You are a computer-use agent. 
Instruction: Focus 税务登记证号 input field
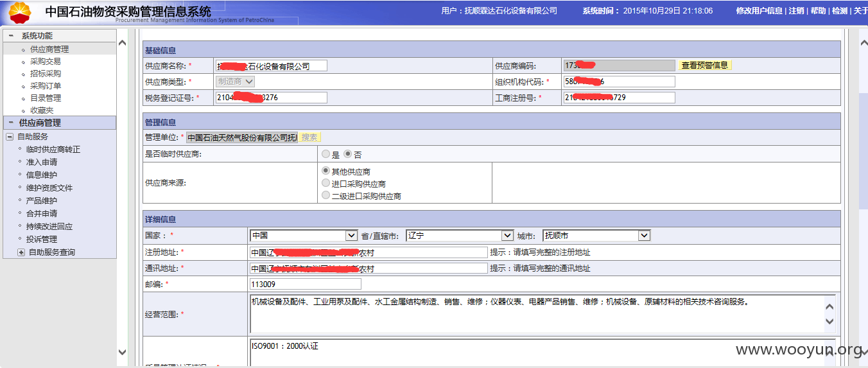[272, 98]
